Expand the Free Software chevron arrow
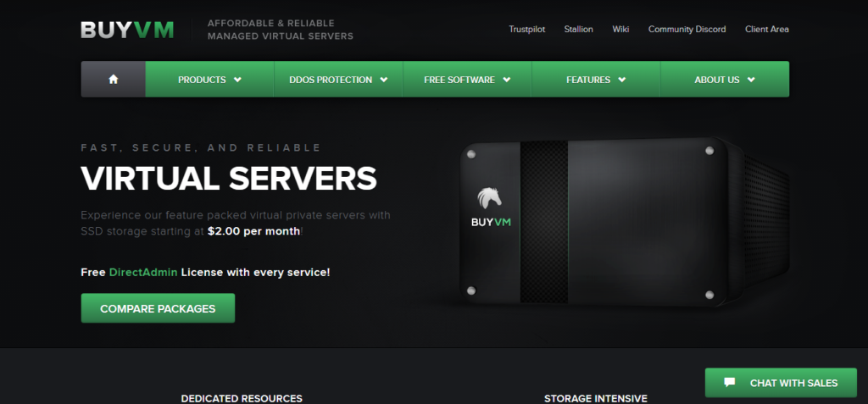The height and width of the screenshot is (404, 868). pyautogui.click(x=507, y=80)
